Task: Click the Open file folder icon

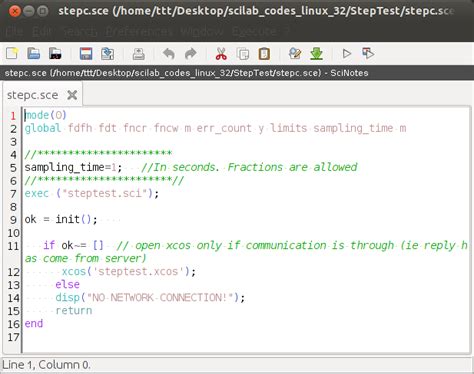Action: pyautogui.click(x=34, y=53)
